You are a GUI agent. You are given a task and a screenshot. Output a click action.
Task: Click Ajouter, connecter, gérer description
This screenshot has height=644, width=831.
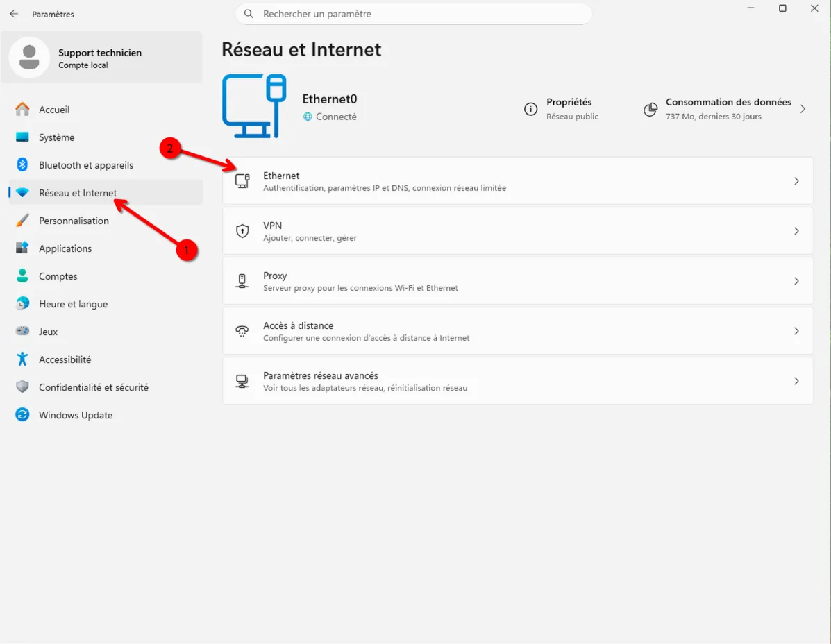tap(310, 238)
